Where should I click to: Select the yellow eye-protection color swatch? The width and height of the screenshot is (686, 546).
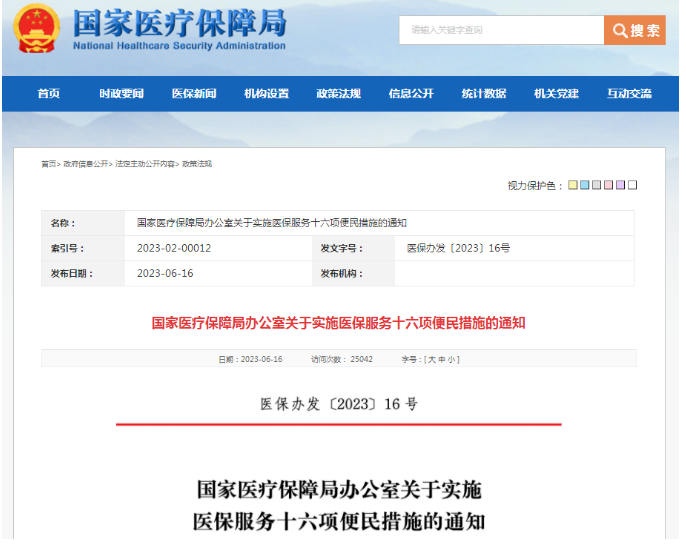[x=573, y=185]
